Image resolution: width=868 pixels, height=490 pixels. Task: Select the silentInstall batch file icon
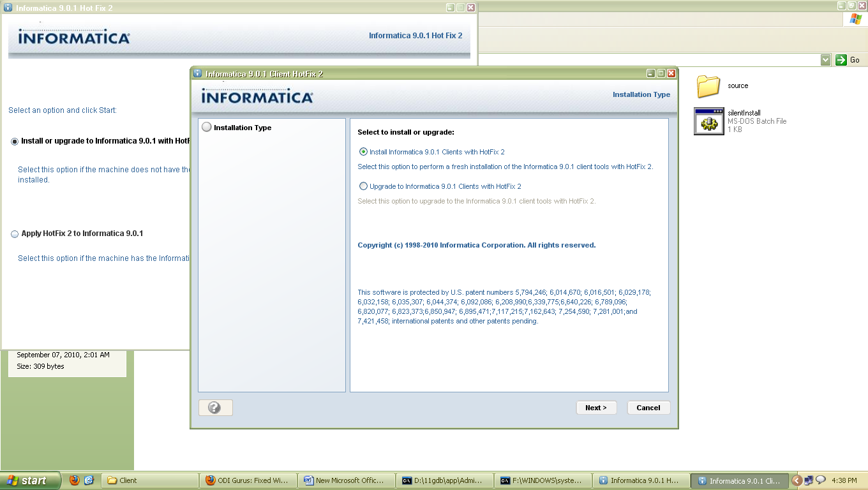coord(708,121)
